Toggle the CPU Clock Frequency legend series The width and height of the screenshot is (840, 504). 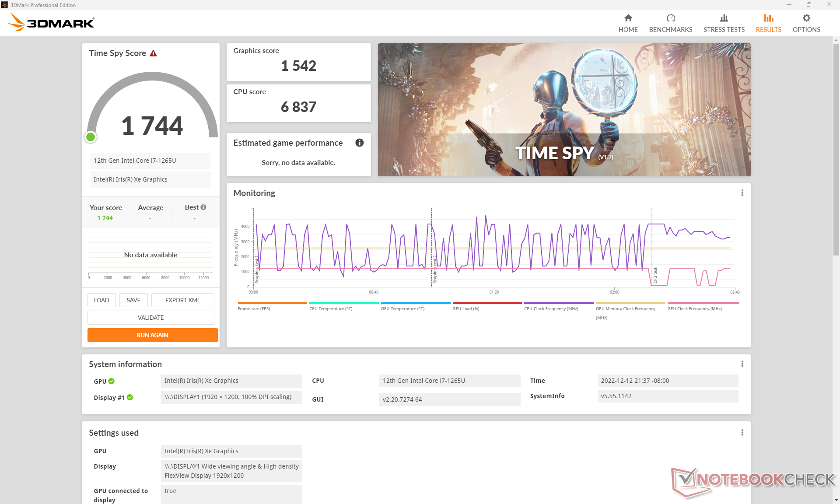click(551, 308)
